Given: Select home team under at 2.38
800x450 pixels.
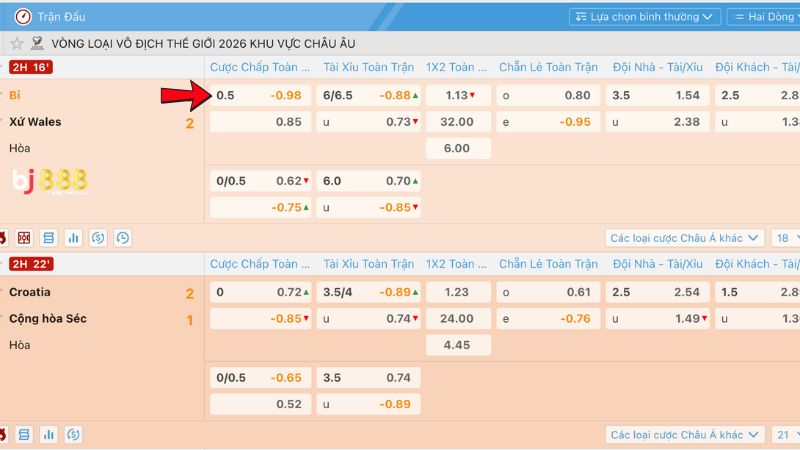Looking at the screenshot, I should (657, 122).
